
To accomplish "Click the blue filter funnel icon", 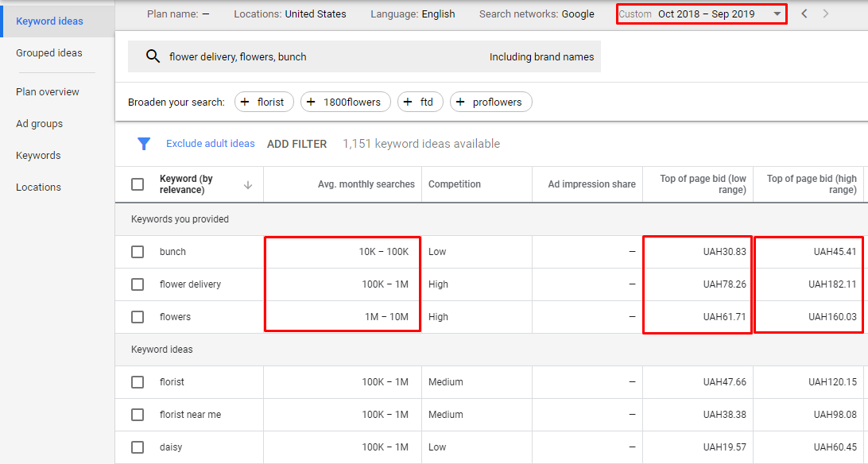I will pos(144,144).
